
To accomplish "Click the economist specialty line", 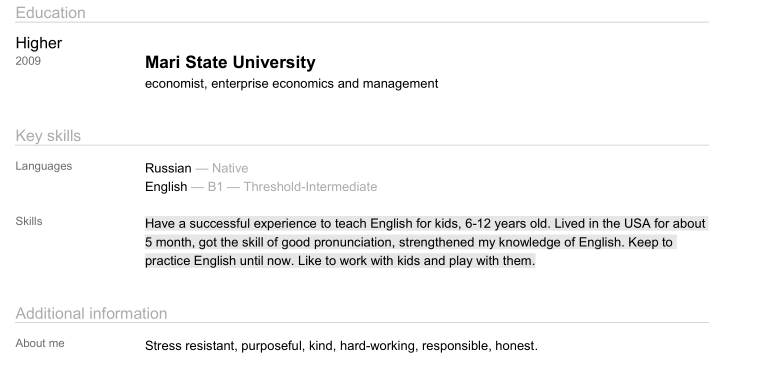I will click(291, 84).
